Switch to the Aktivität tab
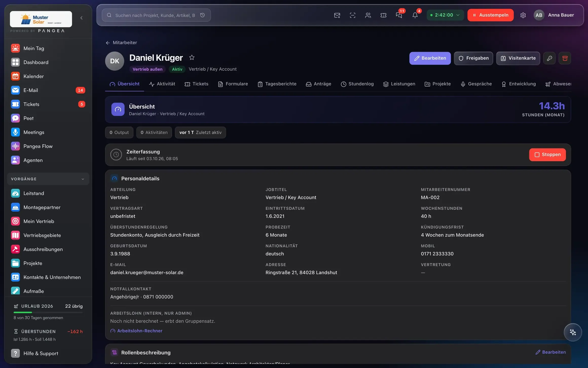Viewport: 588px width, 368px height. pyautogui.click(x=162, y=84)
